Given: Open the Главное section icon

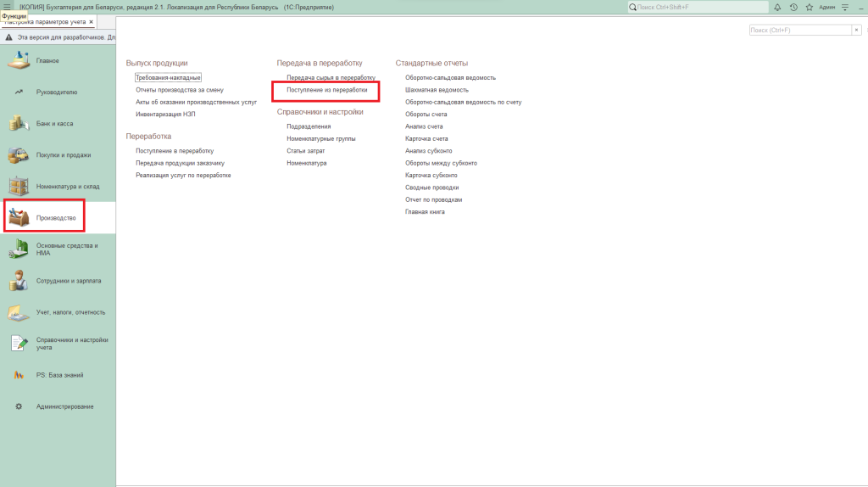Looking at the screenshot, I should coord(19,60).
